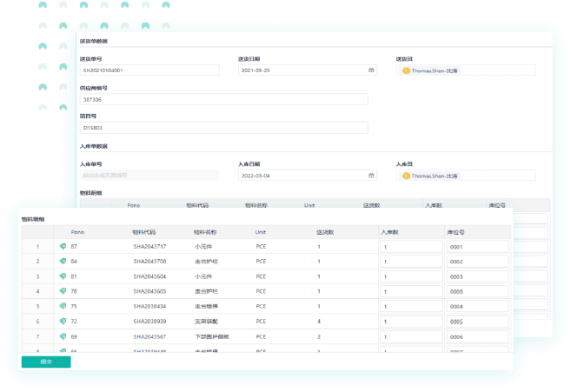Viewport: 571px width, 392px height.
Task: Focus supplier number field 387306
Action: point(224,99)
